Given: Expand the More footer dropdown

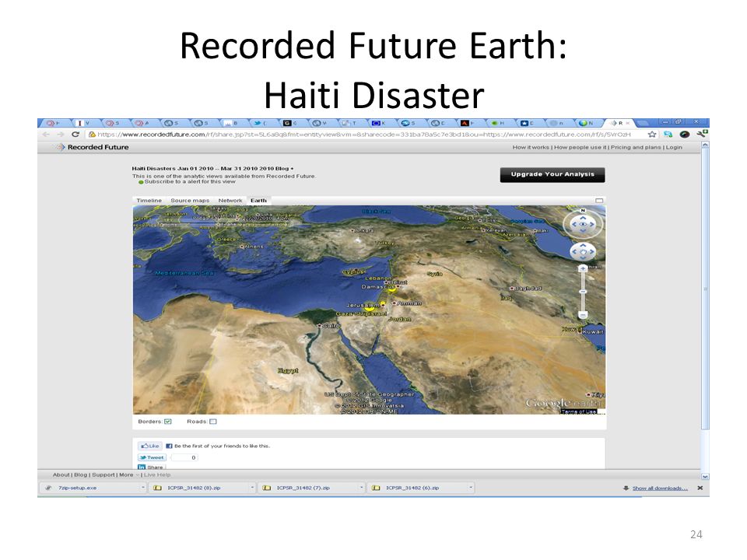Looking at the screenshot, I should pyautogui.click(x=129, y=474).
